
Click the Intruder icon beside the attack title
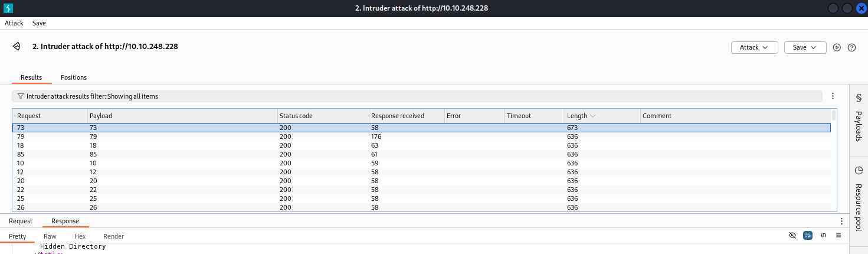tap(17, 47)
